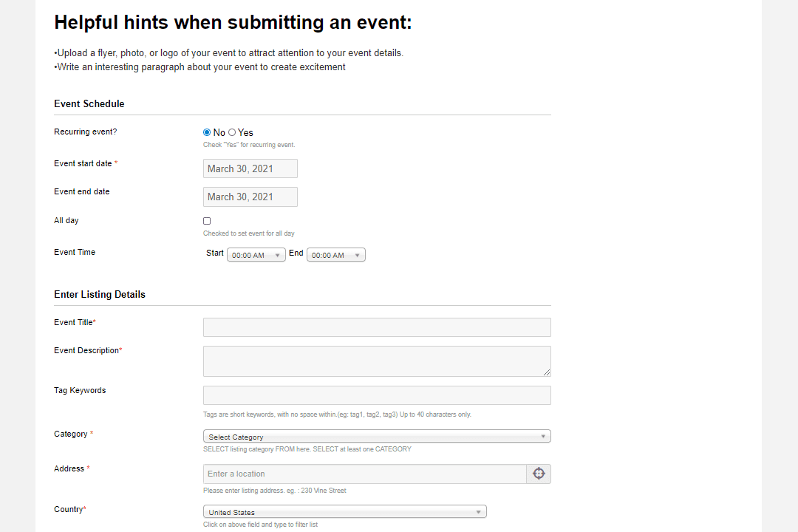Select the No radio for recurring event
Viewport: 798px width, 532px height.
point(207,132)
